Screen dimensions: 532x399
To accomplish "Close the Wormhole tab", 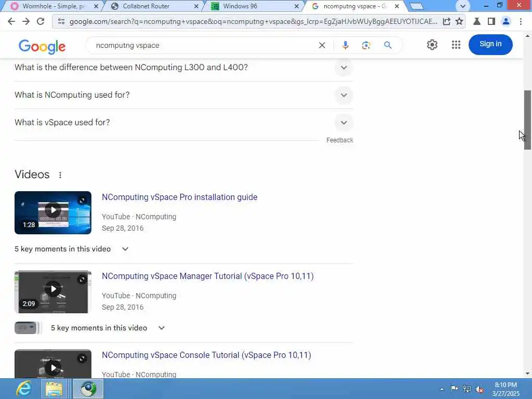I will coord(96,6).
